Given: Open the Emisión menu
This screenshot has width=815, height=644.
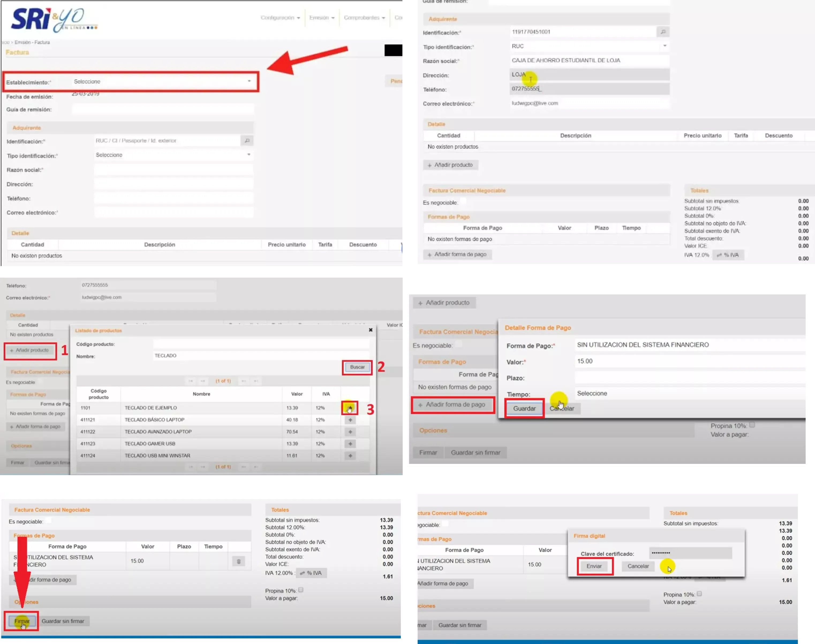Looking at the screenshot, I should coord(322,18).
